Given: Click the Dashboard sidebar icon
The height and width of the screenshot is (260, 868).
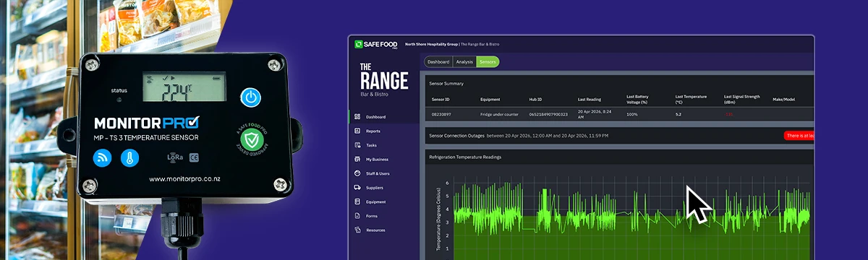Looking at the screenshot, I should (357, 117).
